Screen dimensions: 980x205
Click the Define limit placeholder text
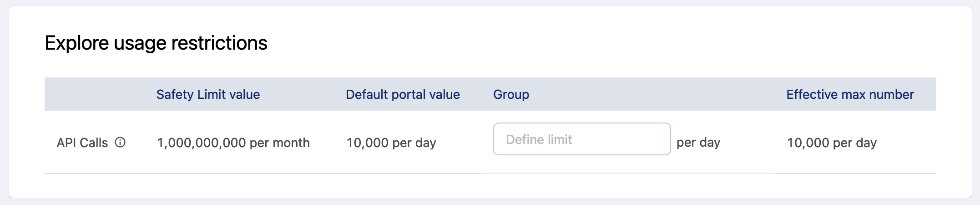click(x=539, y=139)
